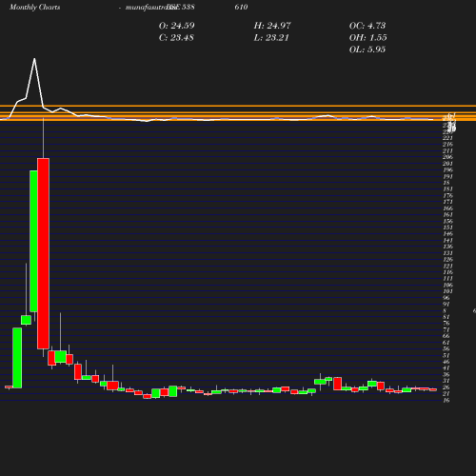Screen dimensions: 476x476
Task: Click the 'OC: 4.73' reading
Action: [x=367, y=26]
